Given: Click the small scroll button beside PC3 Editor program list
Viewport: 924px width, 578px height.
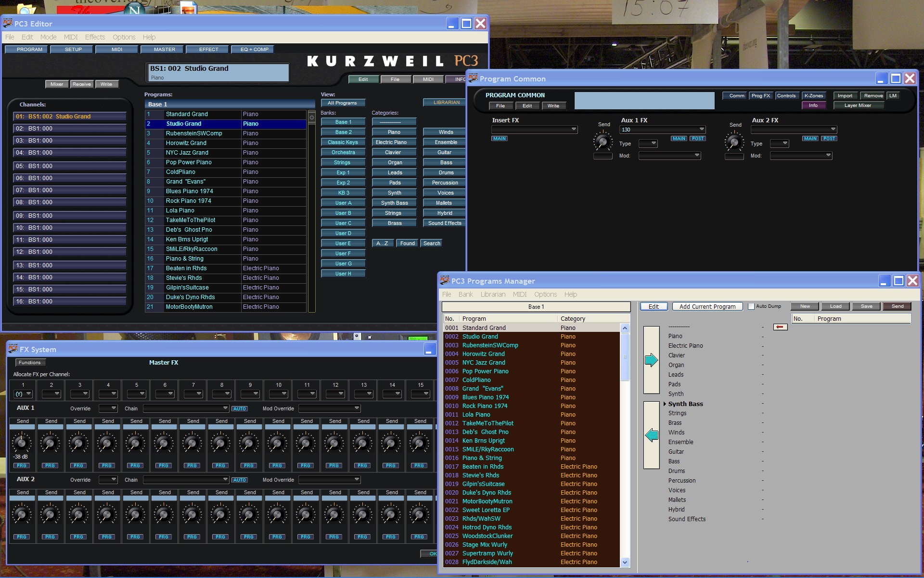Looking at the screenshot, I should click(311, 117).
